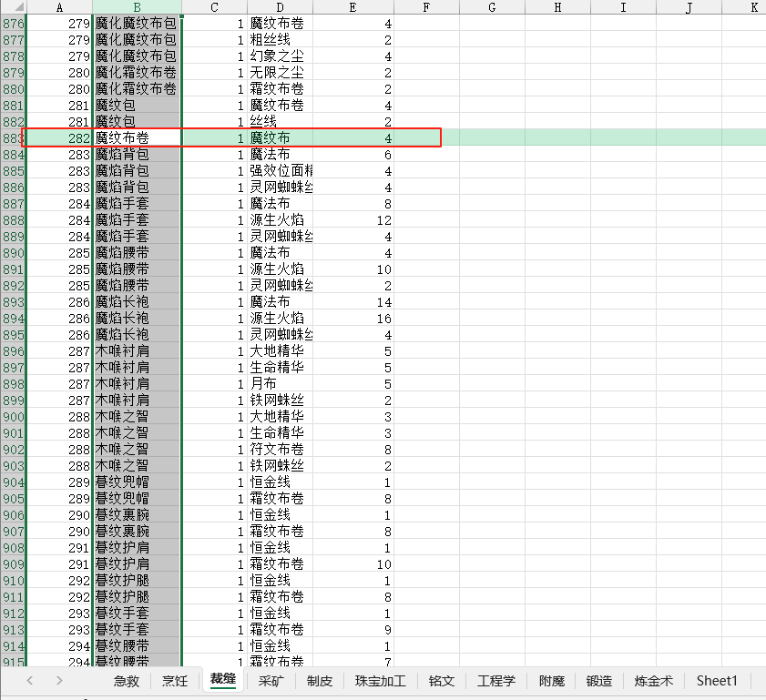Click 粗丝线 in row 877
The image size is (766, 700).
(280, 39)
